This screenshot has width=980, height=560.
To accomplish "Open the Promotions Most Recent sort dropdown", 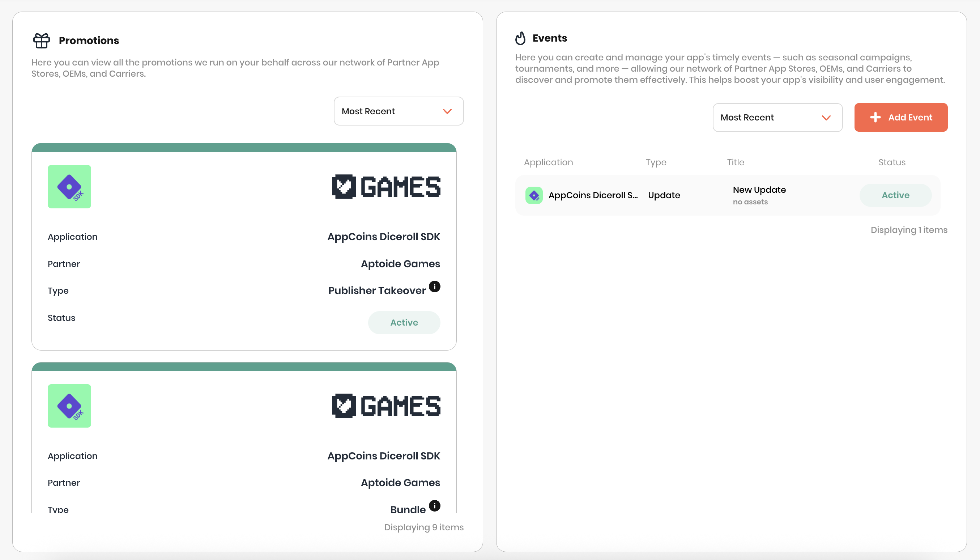I will [x=398, y=111].
